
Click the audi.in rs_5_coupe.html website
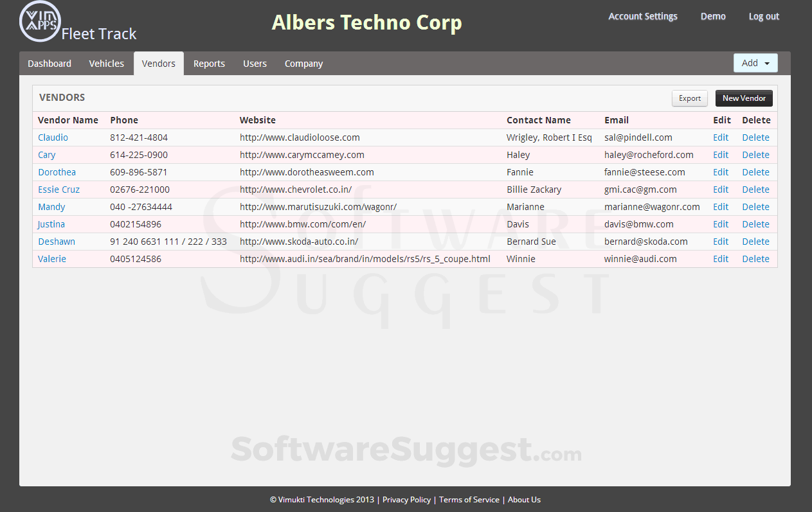(365, 259)
